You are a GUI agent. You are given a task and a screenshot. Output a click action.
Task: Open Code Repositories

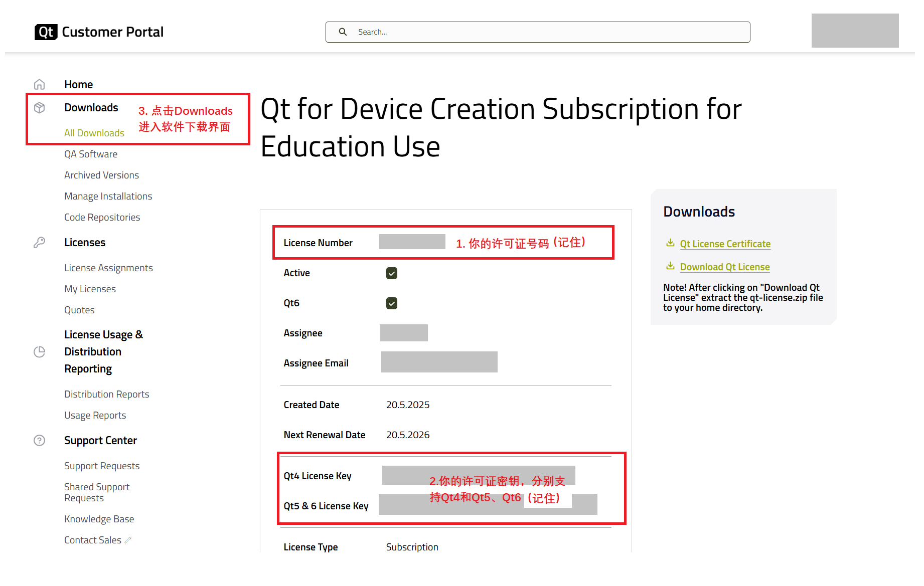[x=102, y=218]
